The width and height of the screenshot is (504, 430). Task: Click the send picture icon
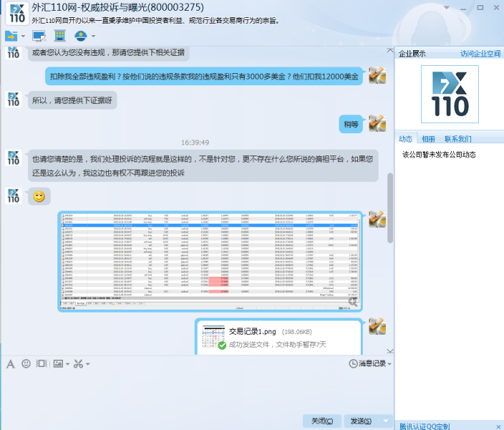(58, 364)
